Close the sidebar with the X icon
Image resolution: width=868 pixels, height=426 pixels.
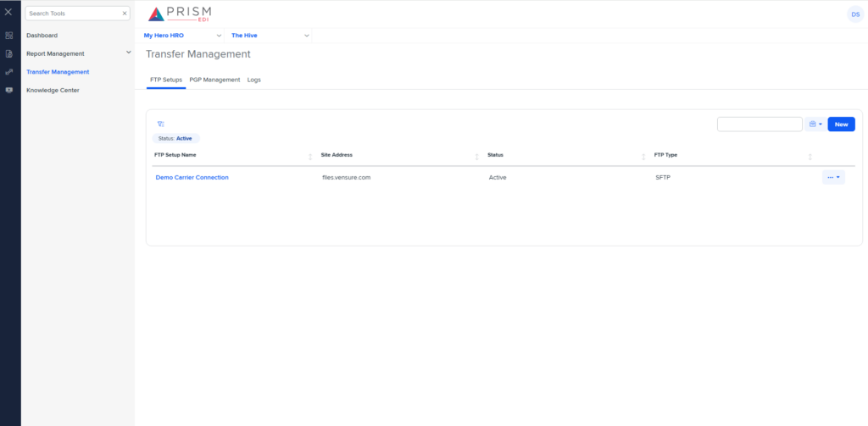point(8,12)
